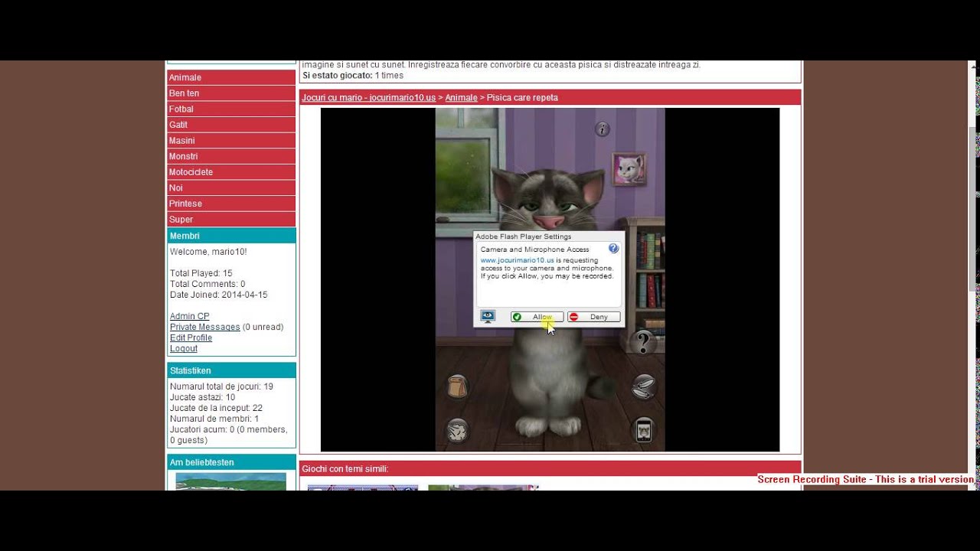This screenshot has width=980, height=551.
Task: Click 'Camera and Microphone Access' heading
Action: point(534,249)
